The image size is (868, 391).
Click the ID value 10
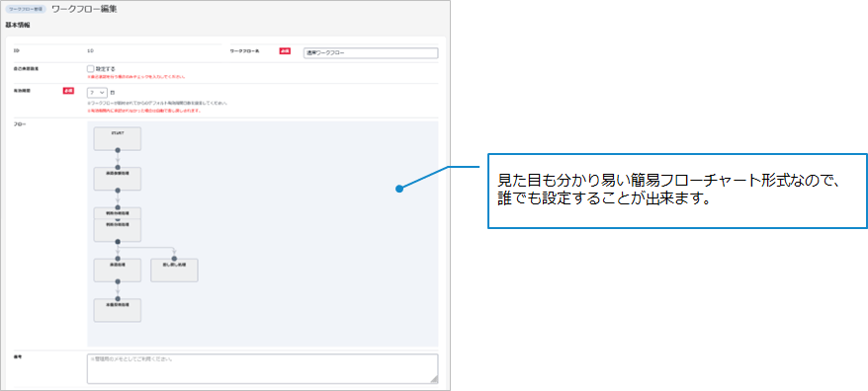[90, 50]
